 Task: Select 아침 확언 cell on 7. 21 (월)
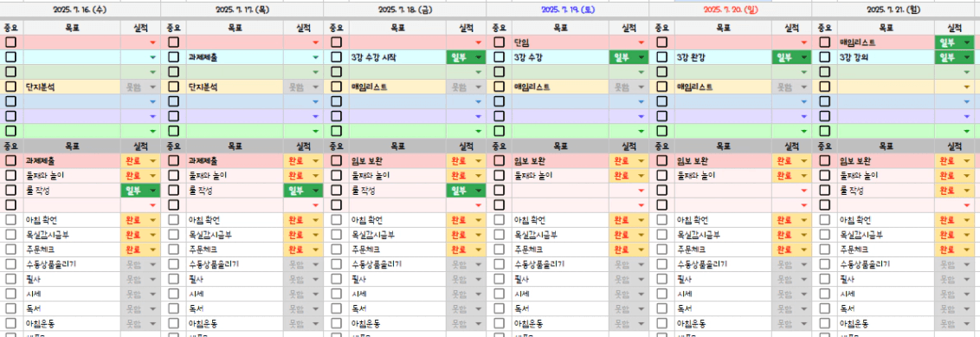[x=887, y=220]
